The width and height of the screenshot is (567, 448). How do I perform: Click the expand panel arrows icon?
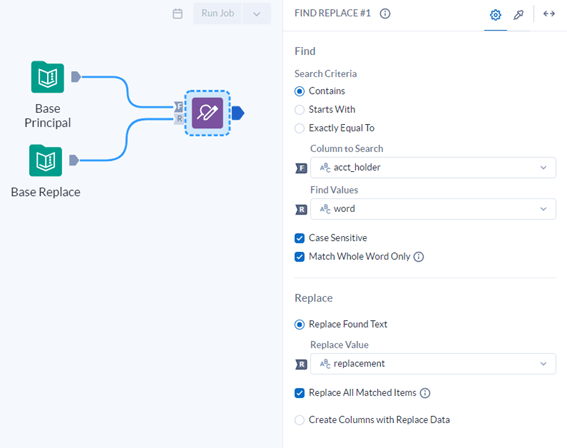(x=549, y=14)
